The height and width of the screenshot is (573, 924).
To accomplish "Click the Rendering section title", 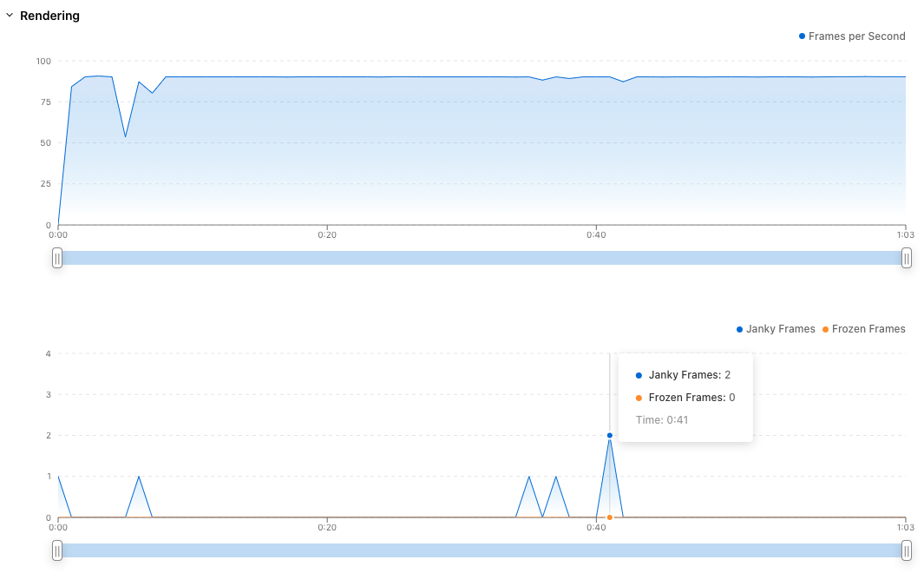I will (49, 16).
